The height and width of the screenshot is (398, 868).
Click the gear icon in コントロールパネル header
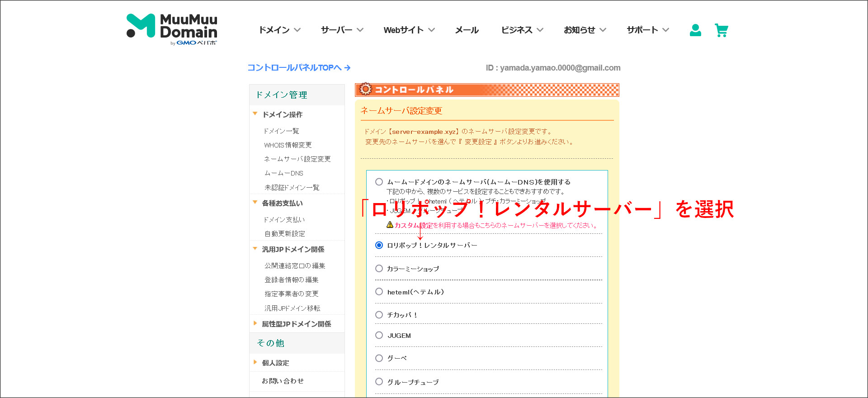click(x=365, y=89)
